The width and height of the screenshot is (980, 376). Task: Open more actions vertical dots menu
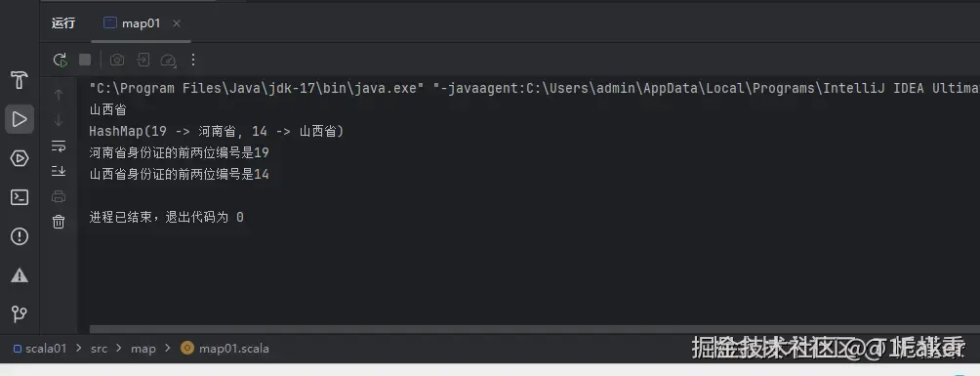tap(193, 60)
